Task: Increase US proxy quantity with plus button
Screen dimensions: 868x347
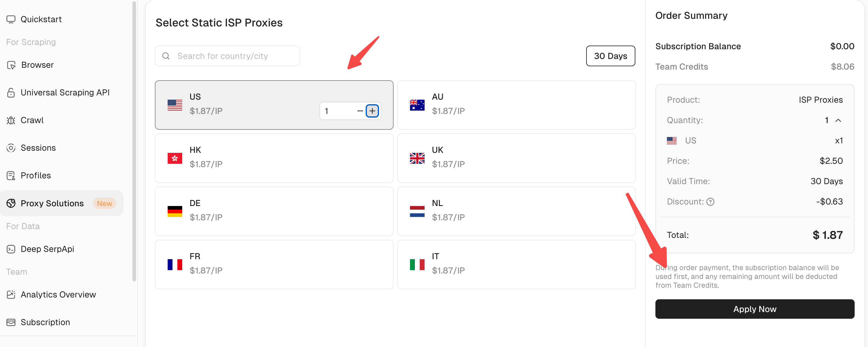Action: coord(372,111)
